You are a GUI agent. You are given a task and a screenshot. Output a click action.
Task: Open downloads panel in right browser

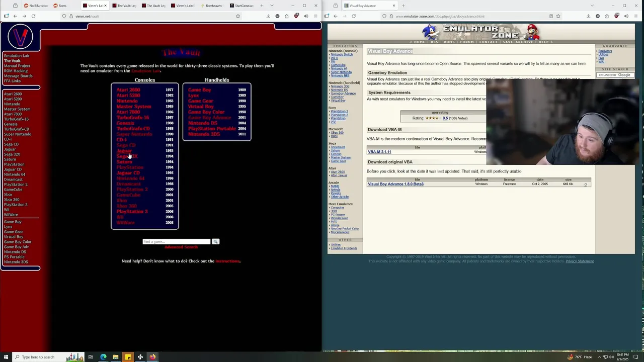click(x=588, y=16)
